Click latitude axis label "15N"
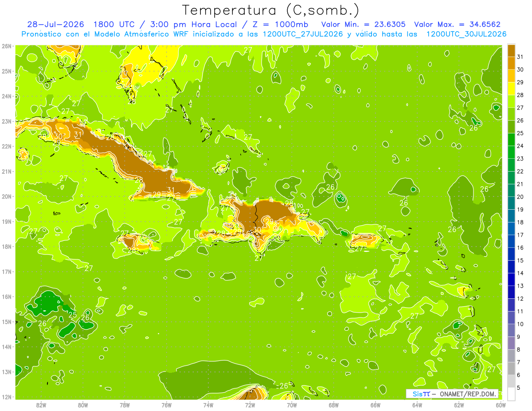The image size is (532, 411). click(7, 322)
